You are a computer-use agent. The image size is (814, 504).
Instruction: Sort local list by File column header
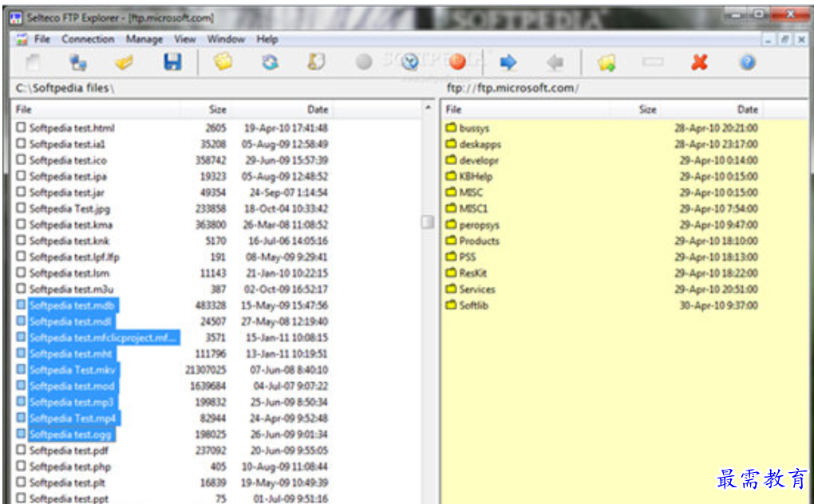pyautogui.click(x=97, y=109)
